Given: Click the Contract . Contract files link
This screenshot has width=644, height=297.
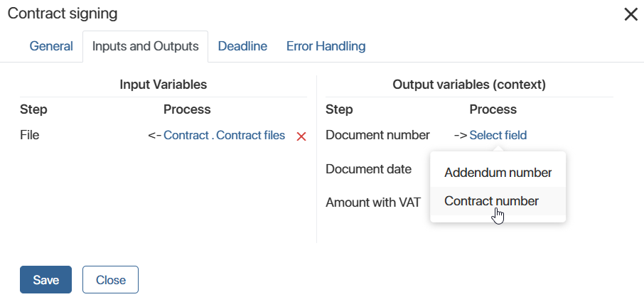Looking at the screenshot, I should [224, 135].
